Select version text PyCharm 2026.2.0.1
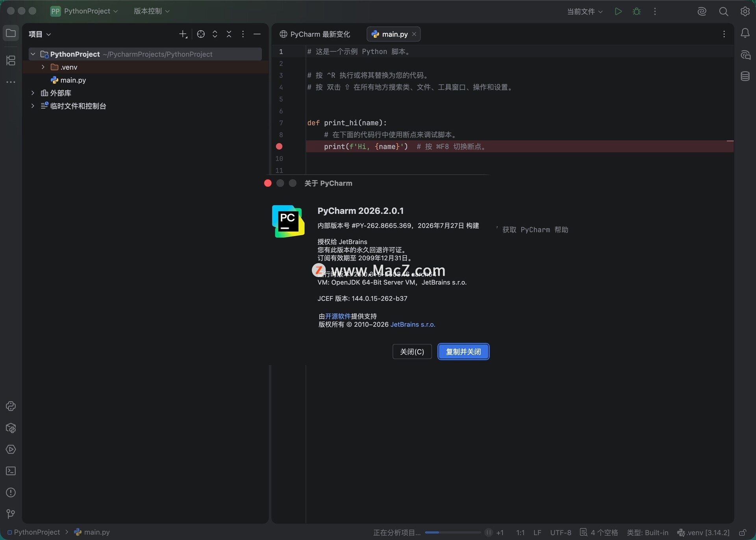 click(360, 211)
